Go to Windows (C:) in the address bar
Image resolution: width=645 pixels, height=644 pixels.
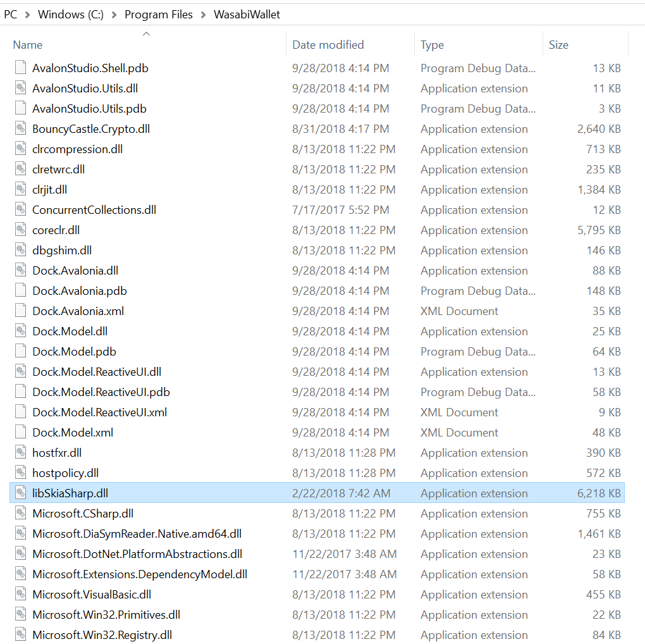tap(71, 15)
